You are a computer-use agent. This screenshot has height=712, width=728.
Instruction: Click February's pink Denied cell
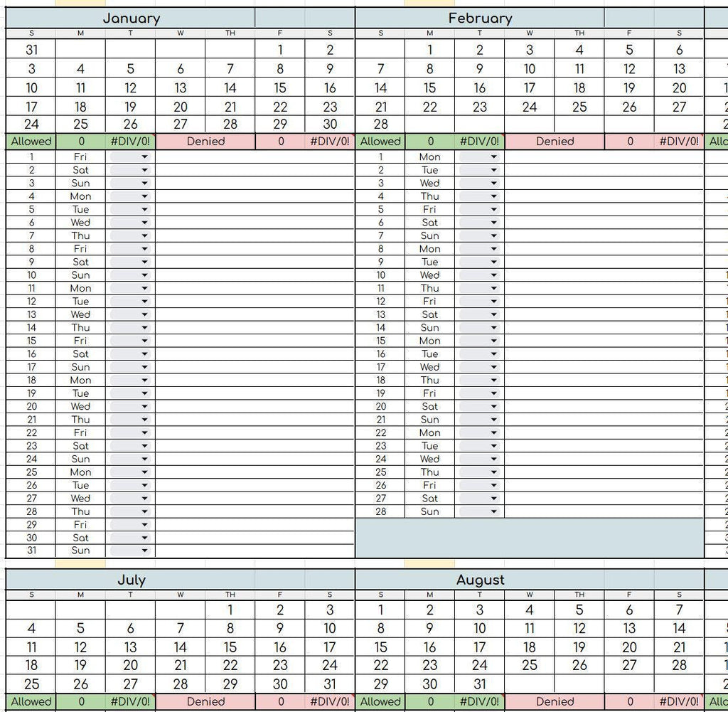555,142
